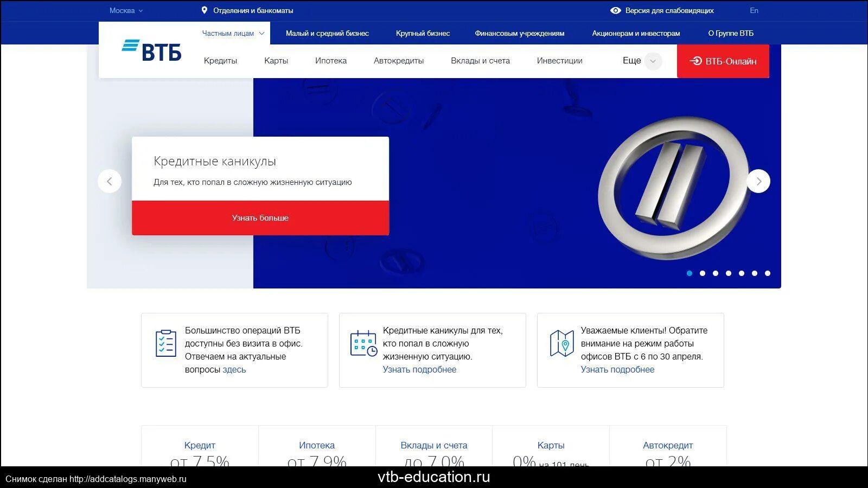Expand the Частным лицам dropdown
The height and width of the screenshot is (488, 868).
233,33
